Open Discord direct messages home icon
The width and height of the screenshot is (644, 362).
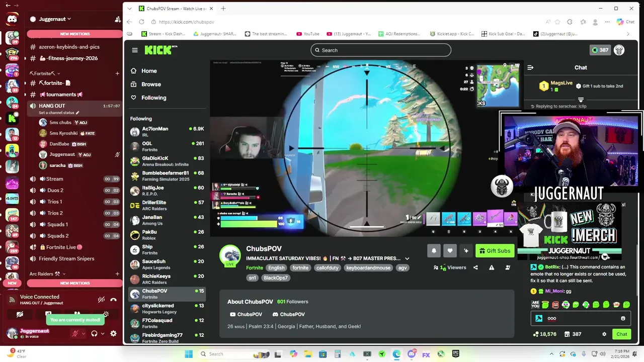[x=12, y=19]
